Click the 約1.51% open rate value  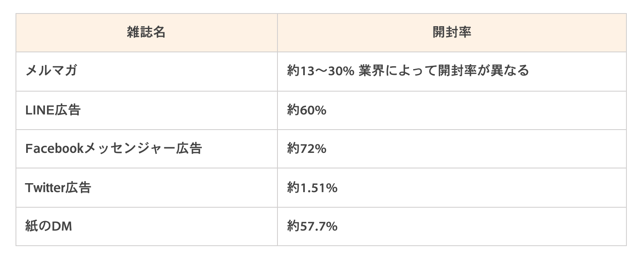pos(312,188)
